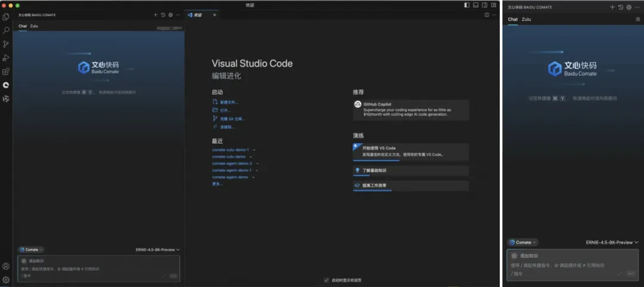Open the Comate agent dropdown in VS Code sidebar
This screenshot has width=644, height=287.
point(31,249)
